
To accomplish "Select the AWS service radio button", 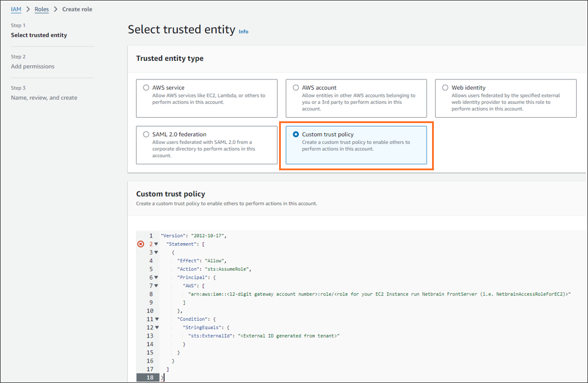I will tap(146, 87).
